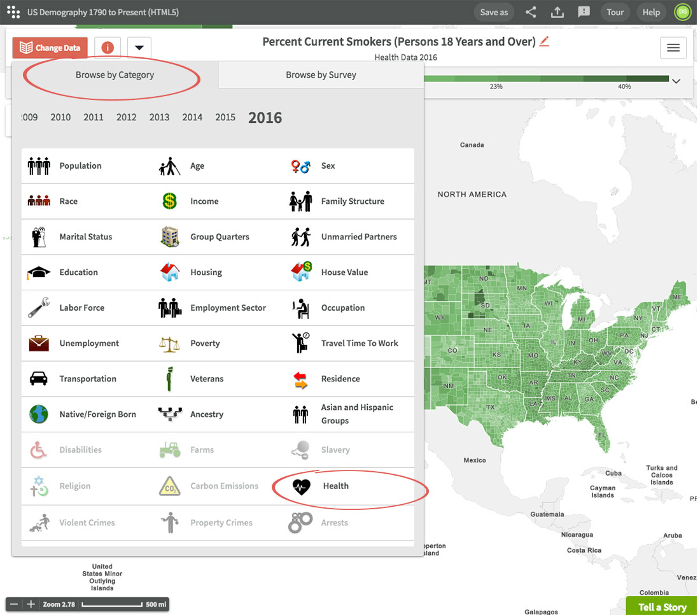Expand the legend chevron on the right

(676, 81)
